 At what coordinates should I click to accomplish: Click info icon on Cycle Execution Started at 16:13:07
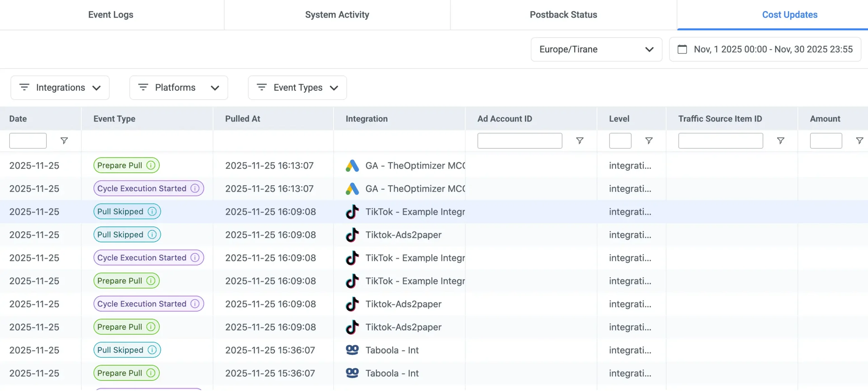[195, 188]
